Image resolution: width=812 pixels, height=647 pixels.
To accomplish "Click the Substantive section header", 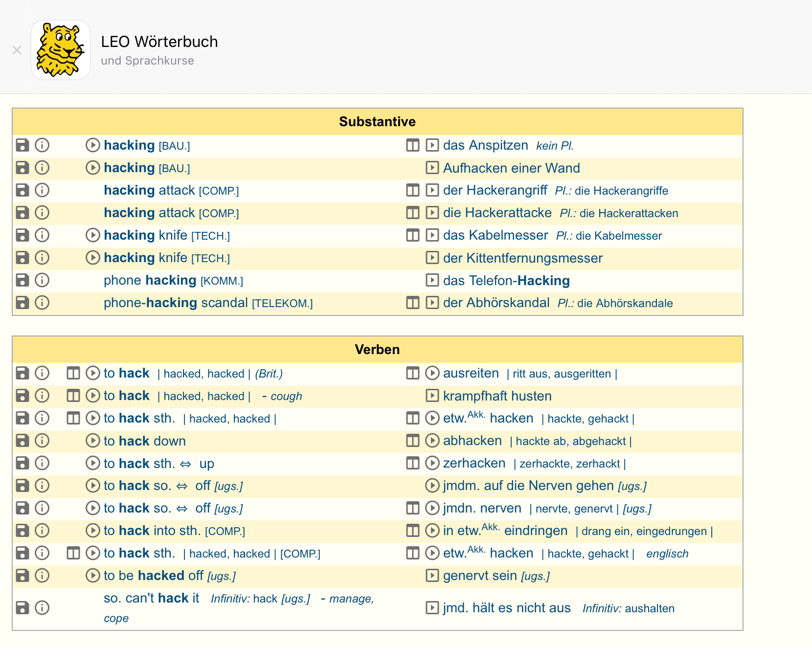I will tap(377, 122).
